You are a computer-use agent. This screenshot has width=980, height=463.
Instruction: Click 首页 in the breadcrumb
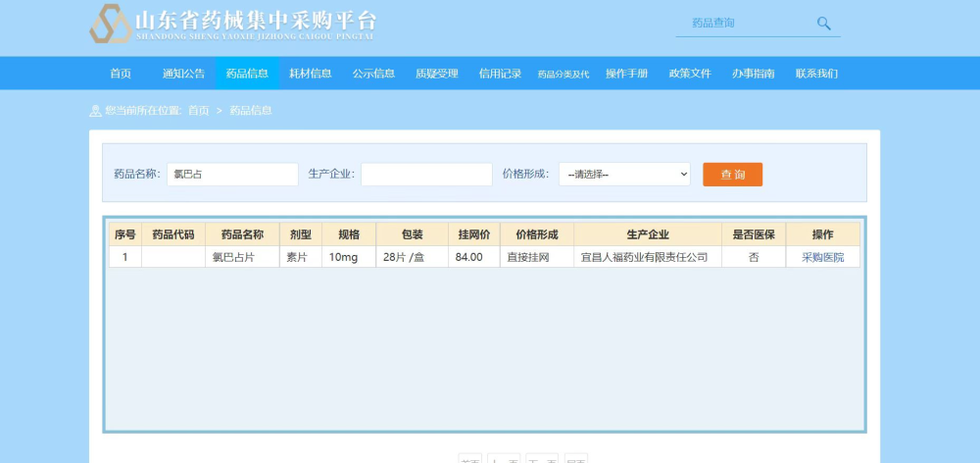point(199,111)
